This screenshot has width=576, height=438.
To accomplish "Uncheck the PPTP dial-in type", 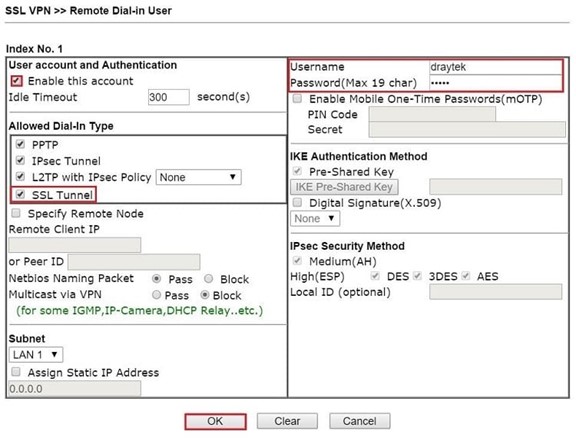I will 21,144.
